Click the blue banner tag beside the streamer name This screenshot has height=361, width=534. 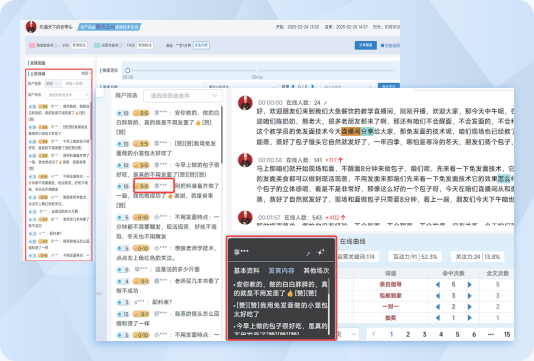pos(109,27)
